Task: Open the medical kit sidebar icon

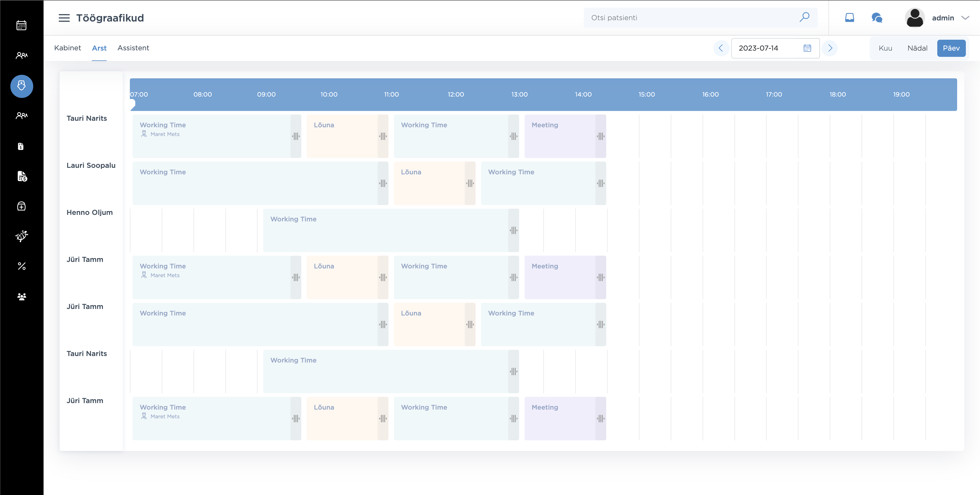Action: (22, 206)
